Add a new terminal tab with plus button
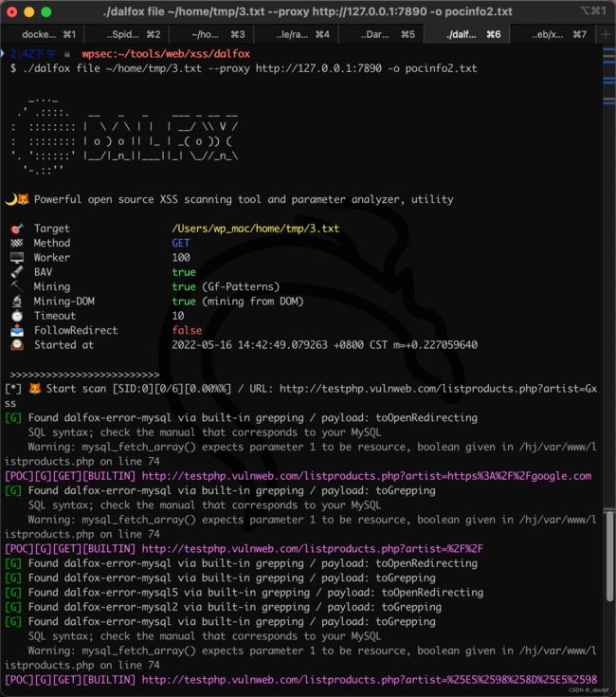 [x=605, y=34]
